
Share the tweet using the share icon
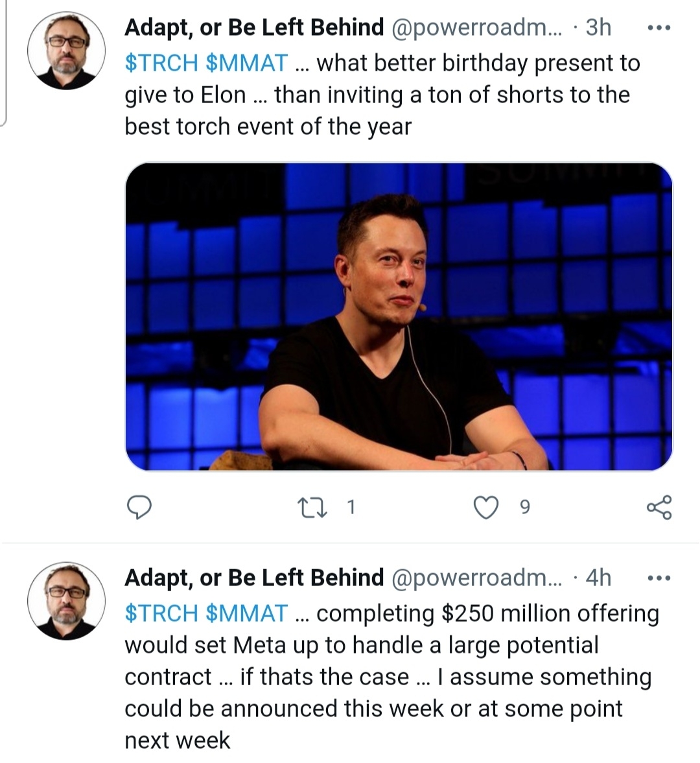[x=659, y=507]
